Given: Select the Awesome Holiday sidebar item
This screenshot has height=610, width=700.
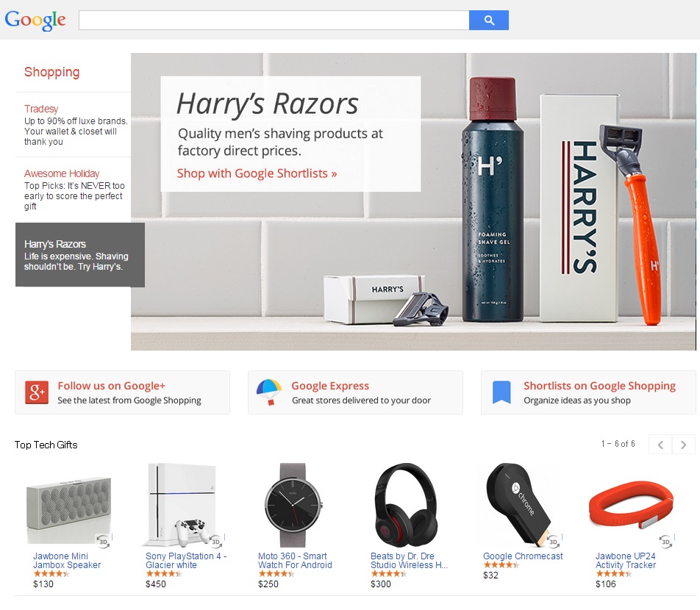Looking at the screenshot, I should [74, 190].
